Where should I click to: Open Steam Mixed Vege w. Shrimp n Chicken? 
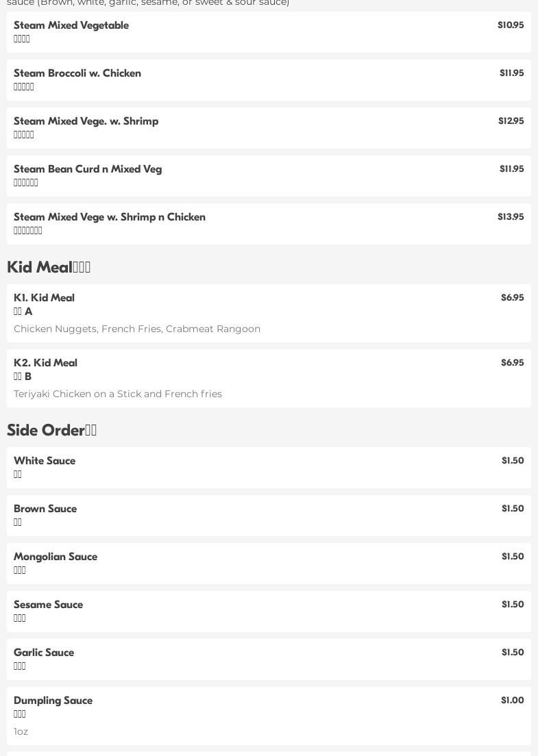[x=269, y=224]
